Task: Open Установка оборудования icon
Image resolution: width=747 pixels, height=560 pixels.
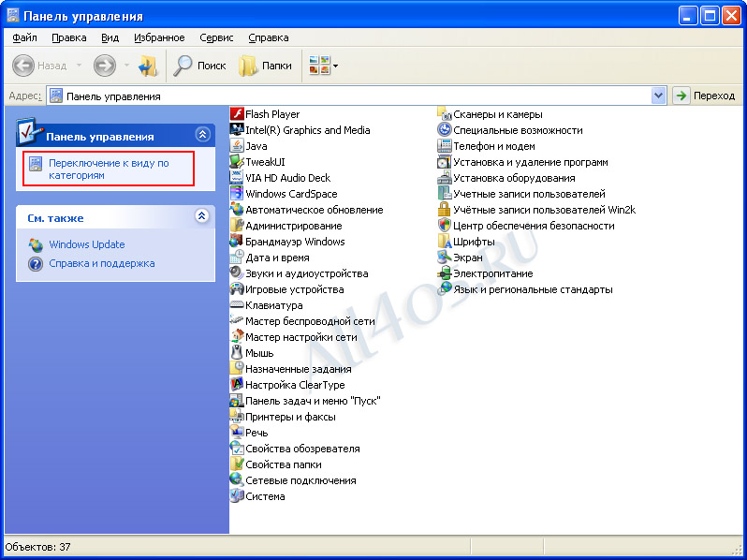Action: pyautogui.click(x=445, y=178)
